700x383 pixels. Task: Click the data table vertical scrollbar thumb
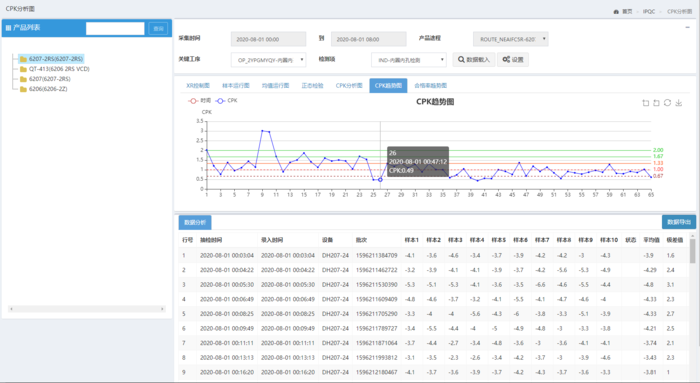click(x=692, y=251)
